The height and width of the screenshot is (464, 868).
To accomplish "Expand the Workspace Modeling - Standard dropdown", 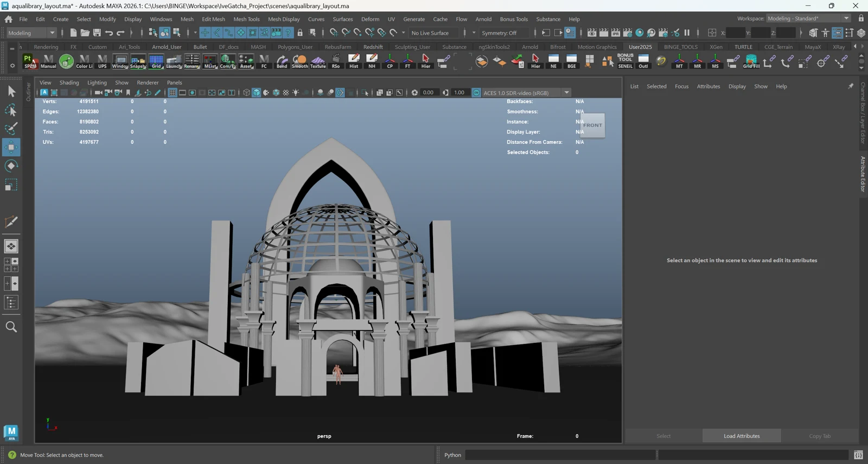I will [x=808, y=18].
